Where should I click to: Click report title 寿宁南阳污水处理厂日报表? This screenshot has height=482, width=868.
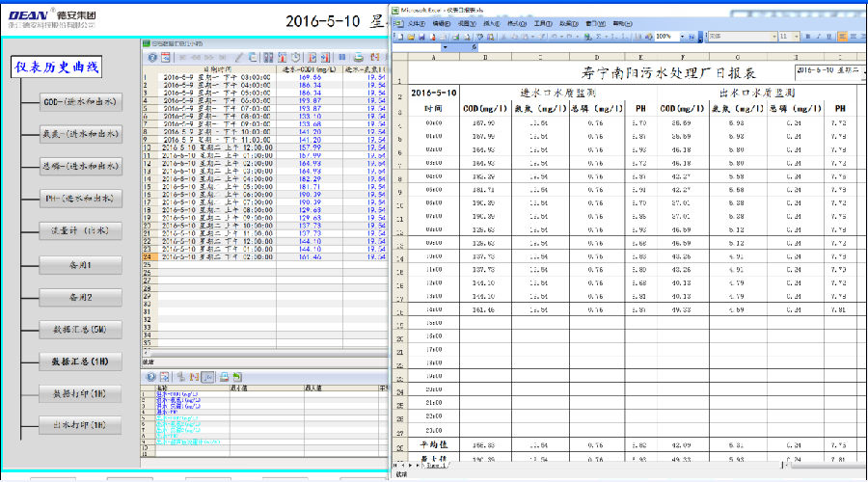[668, 72]
